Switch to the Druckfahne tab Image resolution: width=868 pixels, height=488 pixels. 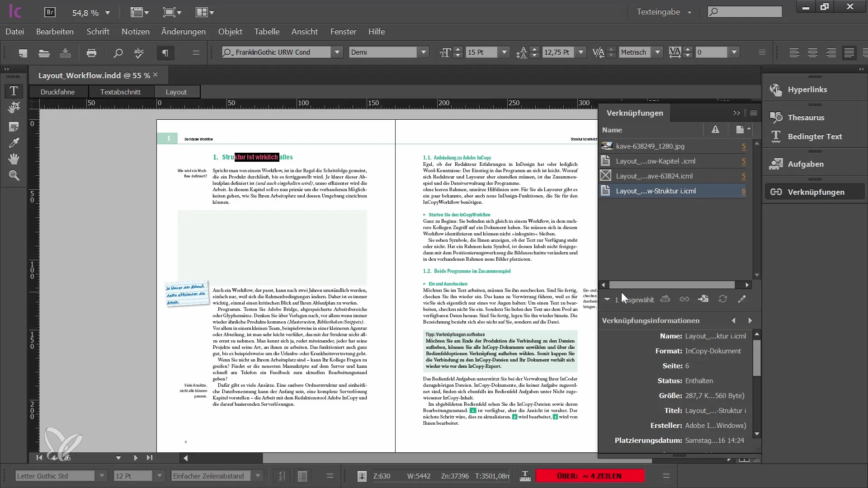coord(57,91)
